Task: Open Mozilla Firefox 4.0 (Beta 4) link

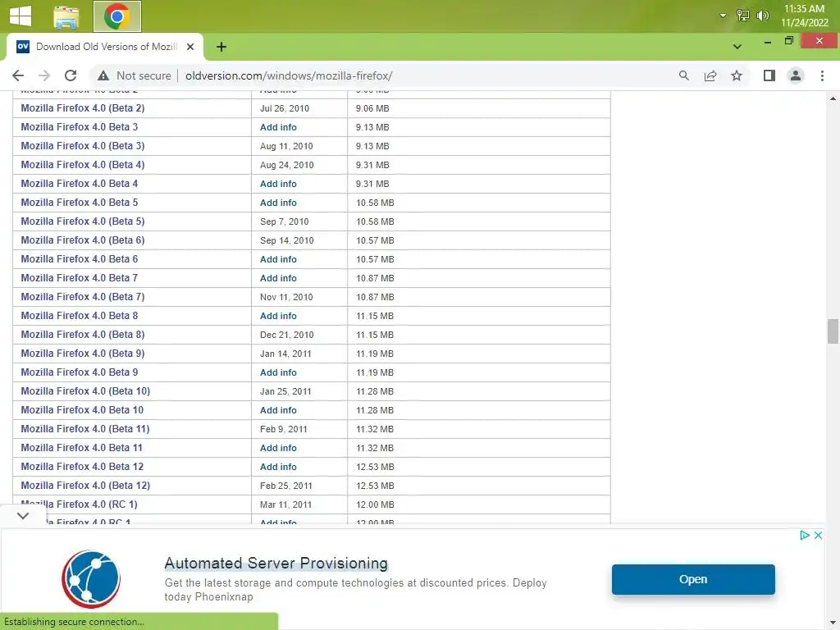Action: coord(83,164)
